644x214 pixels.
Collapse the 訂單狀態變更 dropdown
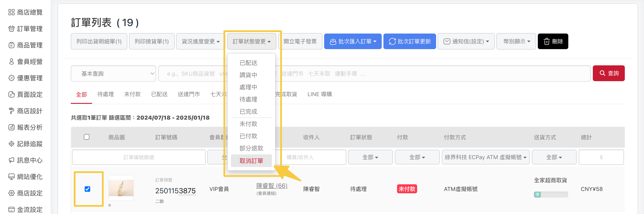251,42
